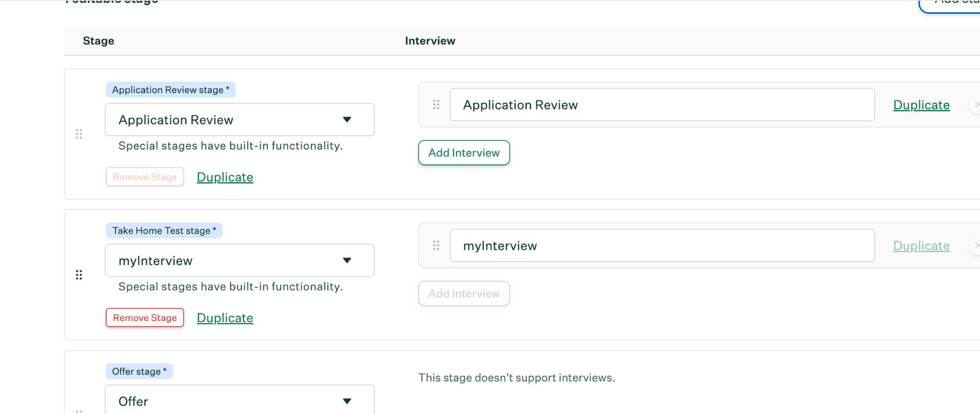980x414 pixels.
Task: Open the Offer stage dropdown
Action: pyautogui.click(x=240, y=400)
